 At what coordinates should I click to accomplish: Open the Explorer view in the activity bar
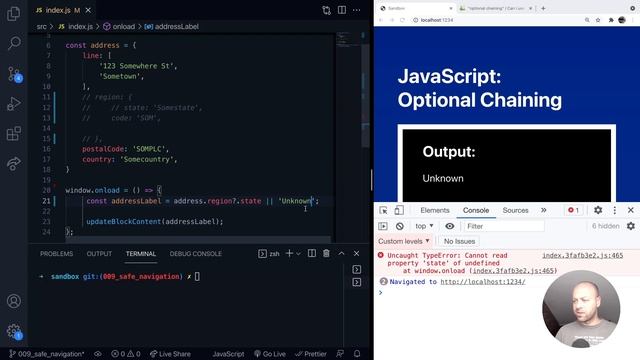(14, 13)
